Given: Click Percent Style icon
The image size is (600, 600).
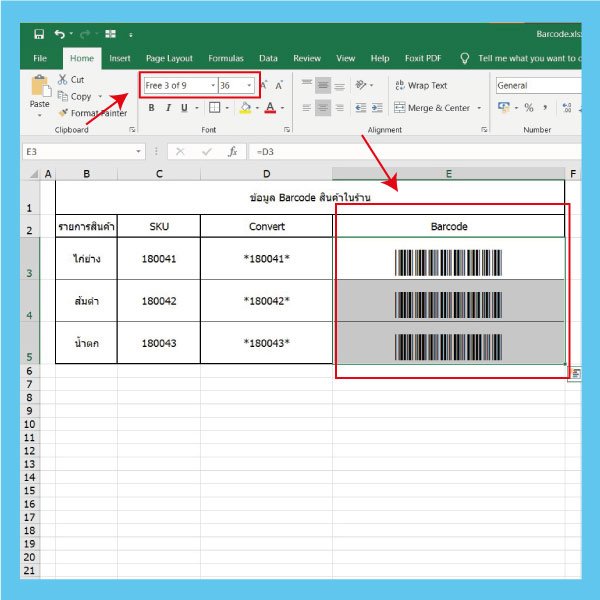Looking at the screenshot, I should tap(529, 108).
